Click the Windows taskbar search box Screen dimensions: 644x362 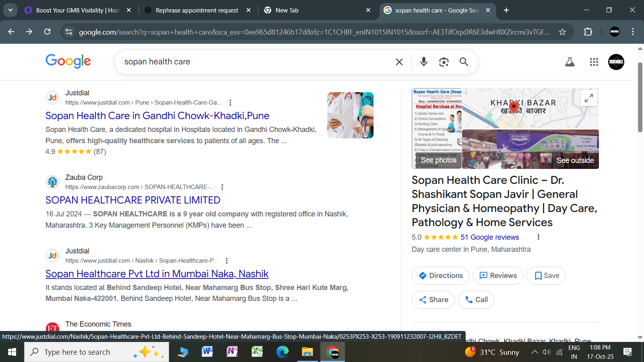97,352
